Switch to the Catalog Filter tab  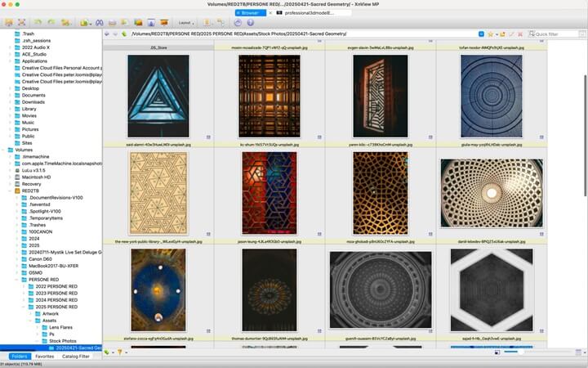[x=76, y=357]
